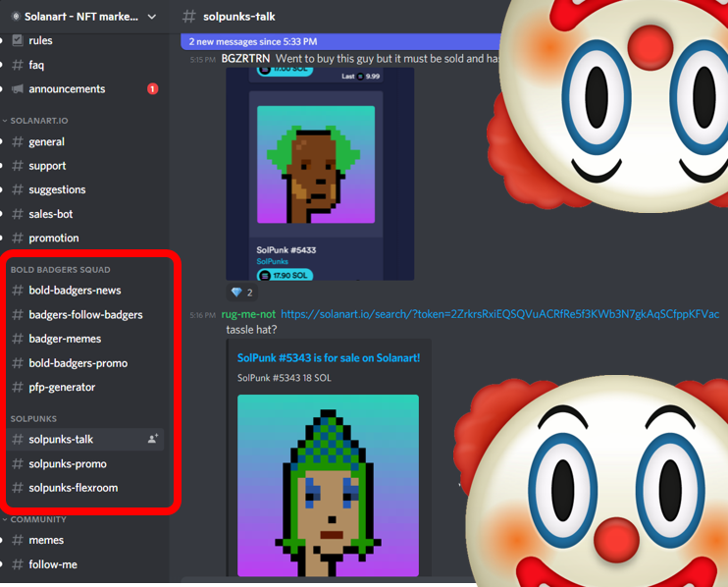
Task: Open the SolPunk #5343 is for sale link
Action: pos(329,358)
